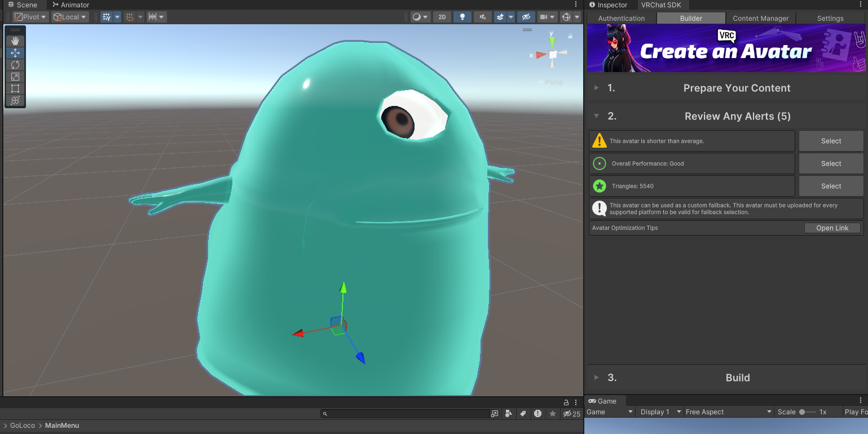Select the Rotate tool

tap(15, 65)
